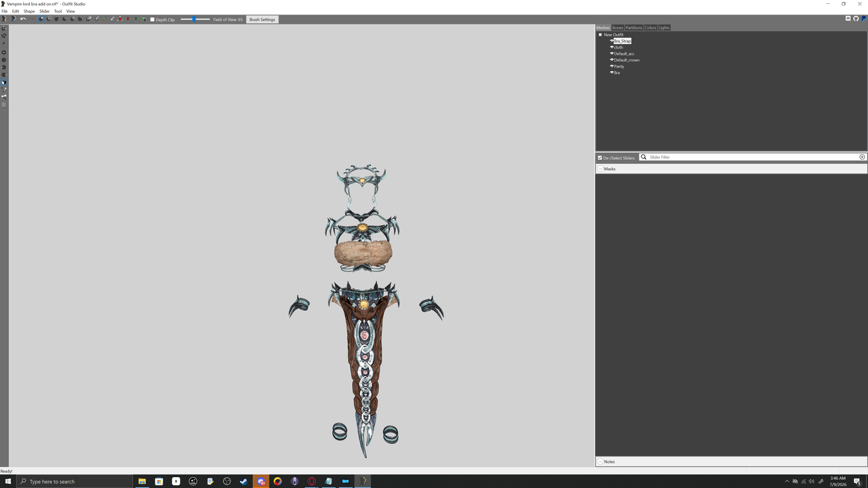Hide the Default_crown mesh via its eye icon
This screenshot has height=488, width=868.
click(x=612, y=60)
